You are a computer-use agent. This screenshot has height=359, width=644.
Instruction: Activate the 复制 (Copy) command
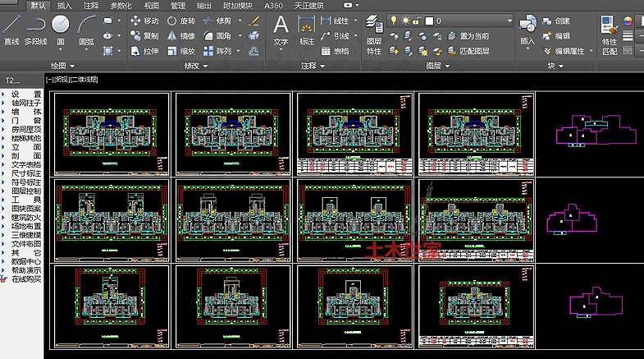144,36
